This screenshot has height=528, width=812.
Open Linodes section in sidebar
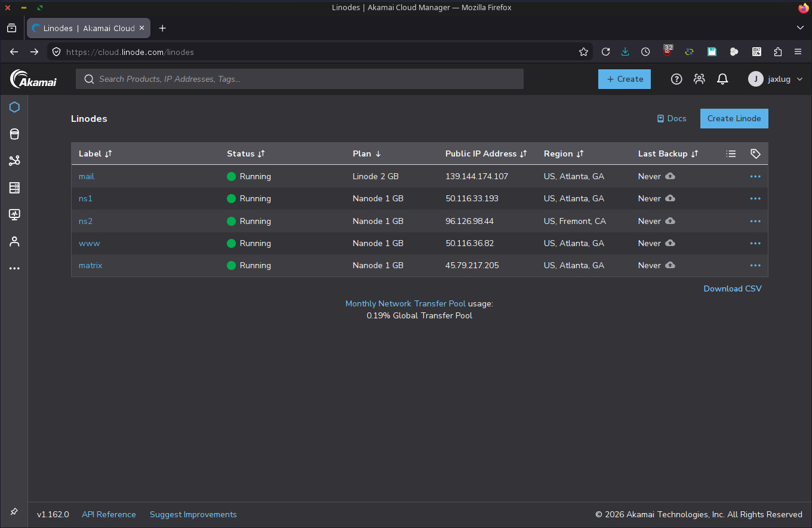coord(14,107)
